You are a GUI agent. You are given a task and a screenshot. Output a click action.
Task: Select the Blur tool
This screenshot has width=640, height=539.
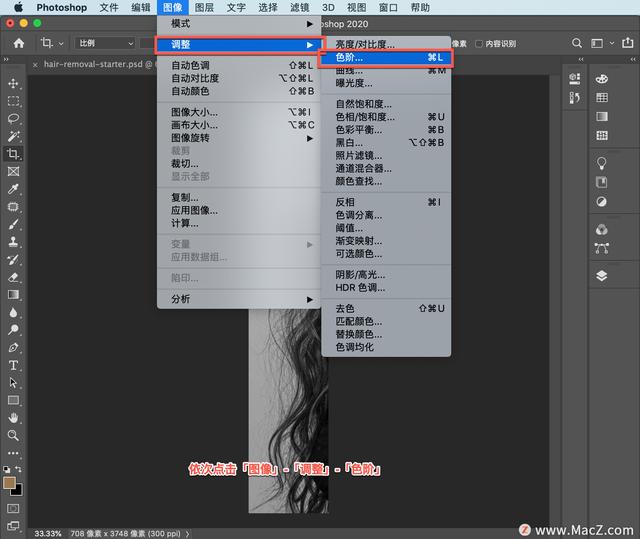pos(13,312)
